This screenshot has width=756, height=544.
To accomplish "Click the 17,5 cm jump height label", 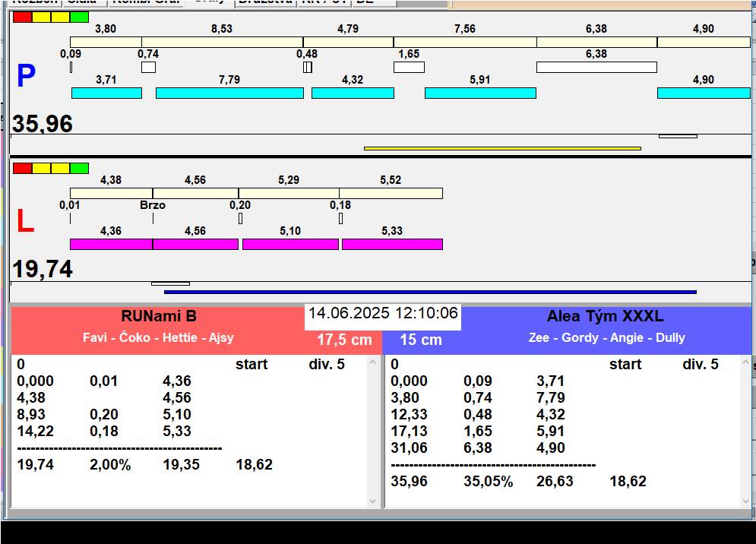I will [344, 340].
